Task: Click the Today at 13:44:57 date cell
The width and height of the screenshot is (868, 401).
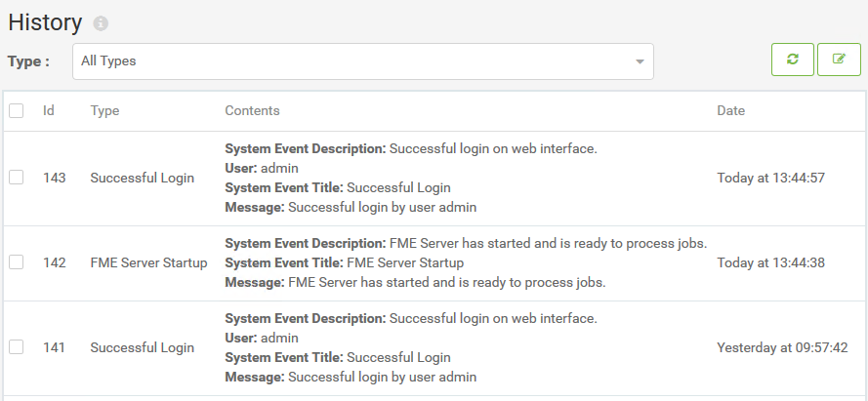Action: click(770, 179)
